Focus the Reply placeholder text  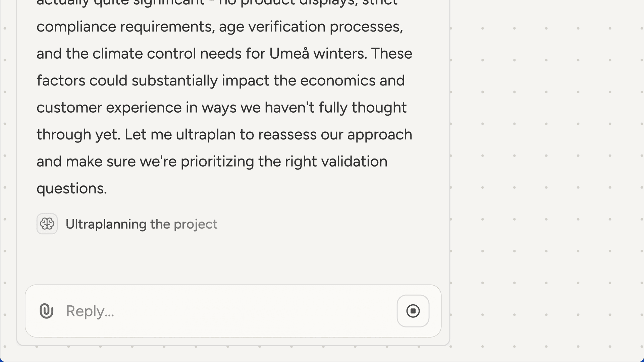90,311
